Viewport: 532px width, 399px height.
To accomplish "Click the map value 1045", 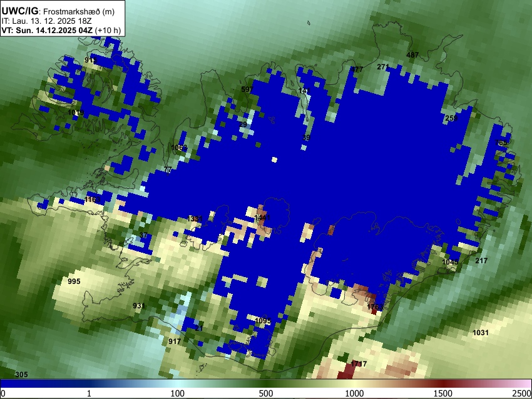I will tap(450, 262).
